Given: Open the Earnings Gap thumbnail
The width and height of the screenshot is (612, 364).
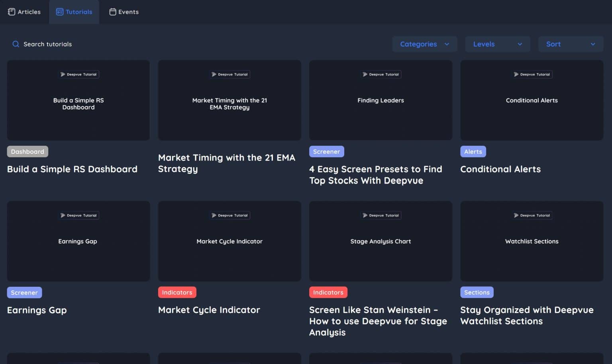Looking at the screenshot, I should pyautogui.click(x=78, y=241).
